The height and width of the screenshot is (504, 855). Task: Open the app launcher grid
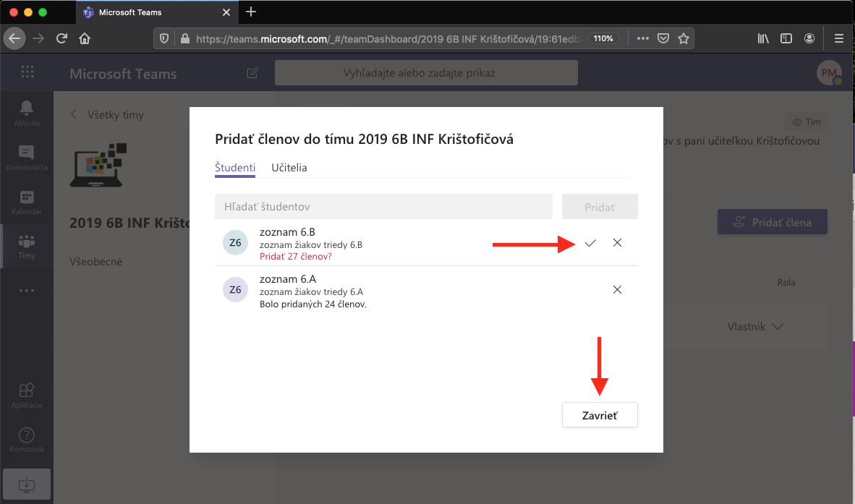click(x=27, y=72)
